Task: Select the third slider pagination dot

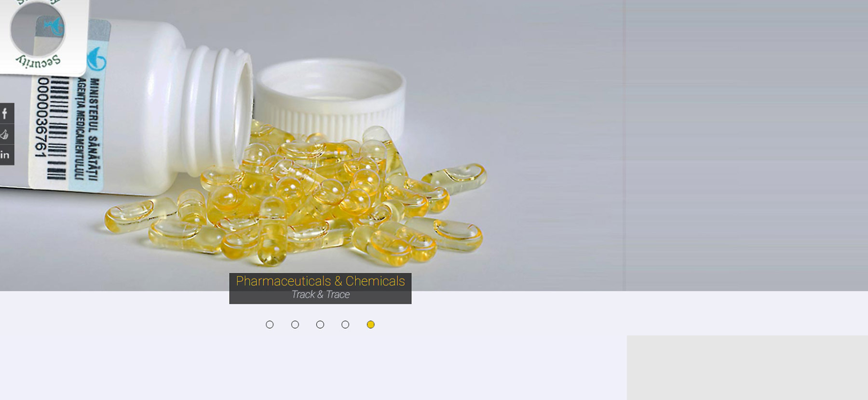Action: (320, 324)
